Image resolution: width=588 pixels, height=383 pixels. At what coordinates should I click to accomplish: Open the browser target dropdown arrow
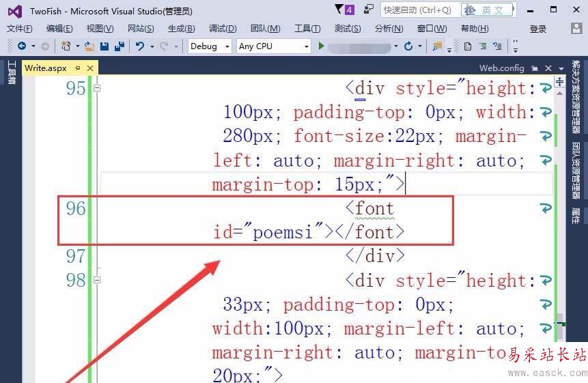396,46
